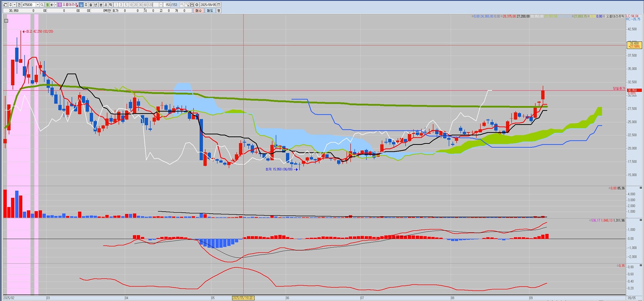Screen dimensions: 644x301
Task: Expand the stock code 475830 dropdown
Action: [x=38, y=5]
